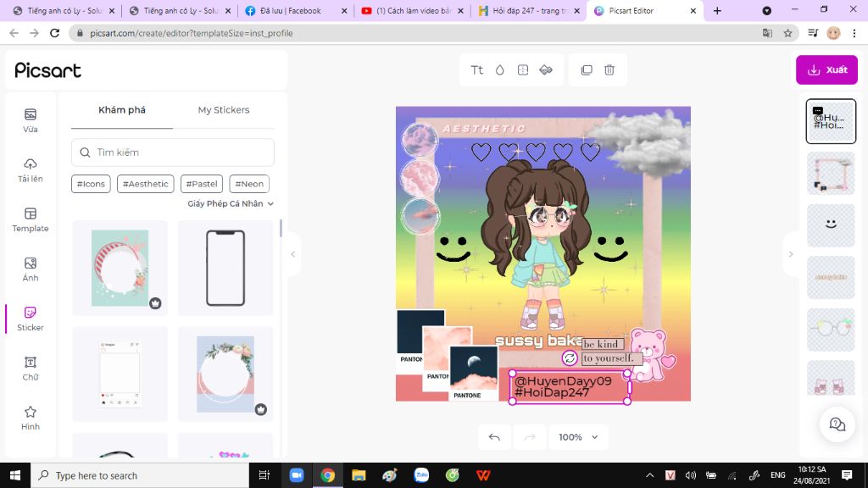The image size is (868, 488).
Task: Switch to the YouTube Cách làm video tab
Action: pos(413,10)
